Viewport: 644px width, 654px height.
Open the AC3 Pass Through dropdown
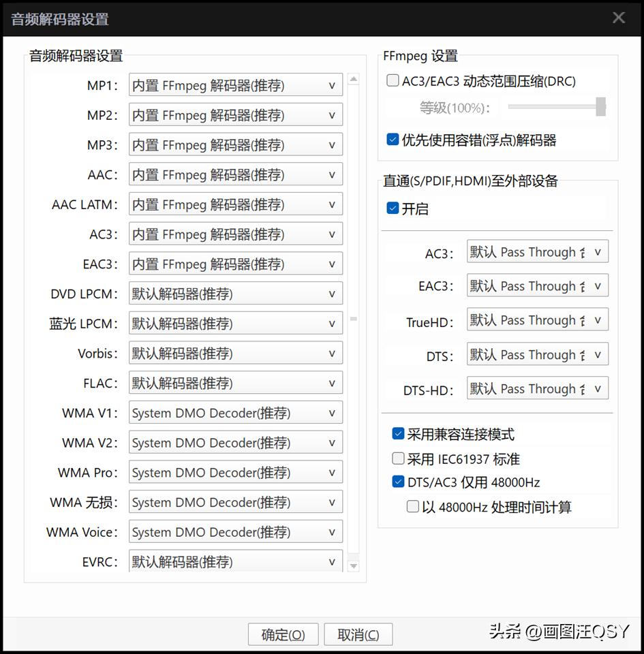pos(537,251)
